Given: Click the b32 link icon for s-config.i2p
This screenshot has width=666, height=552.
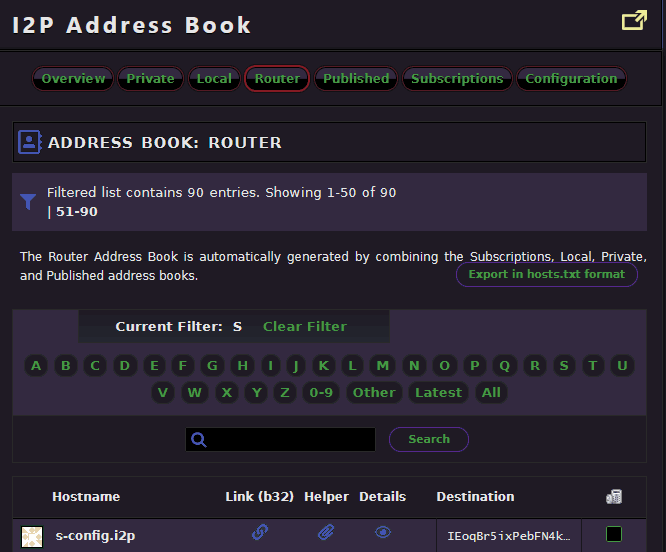Looking at the screenshot, I should tap(260, 532).
